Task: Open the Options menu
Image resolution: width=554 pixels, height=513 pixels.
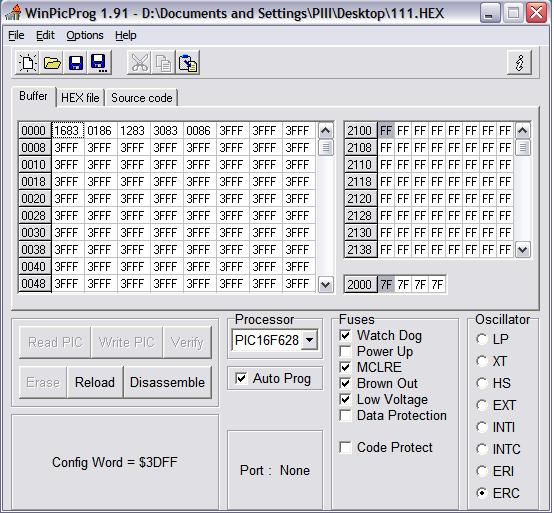Action: tap(85, 35)
